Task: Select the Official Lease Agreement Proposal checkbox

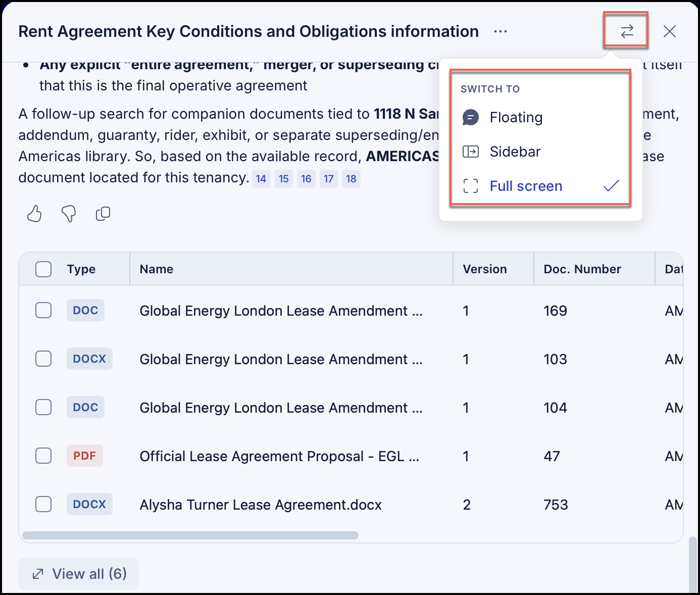Action: pyautogui.click(x=43, y=456)
